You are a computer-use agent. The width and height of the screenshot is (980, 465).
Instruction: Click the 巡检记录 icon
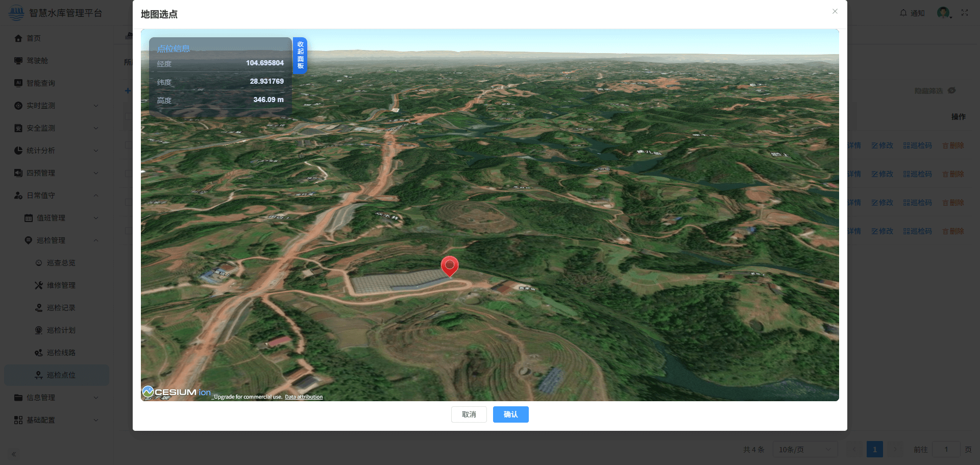tap(39, 308)
